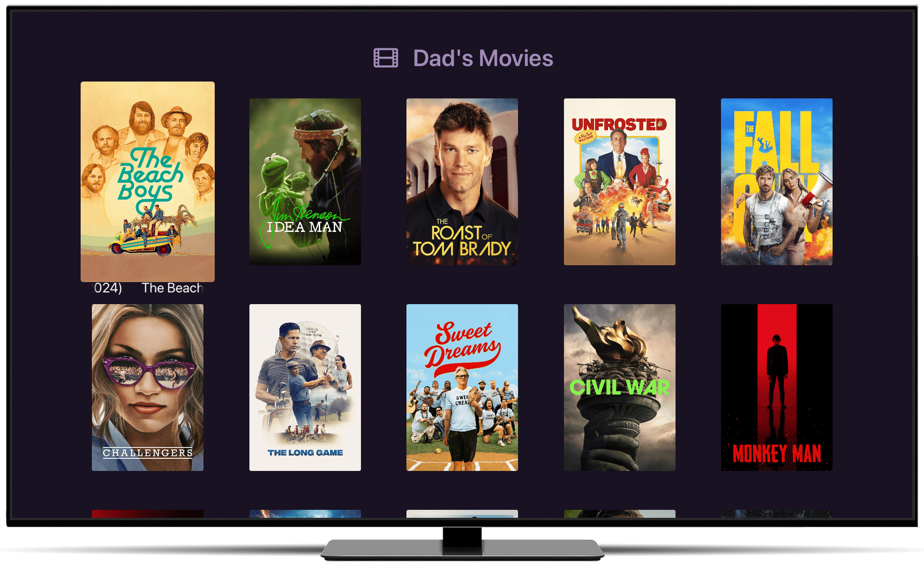This screenshot has height=567, width=924.
Task: Open The Roast of Tom Brady
Action: click(462, 182)
